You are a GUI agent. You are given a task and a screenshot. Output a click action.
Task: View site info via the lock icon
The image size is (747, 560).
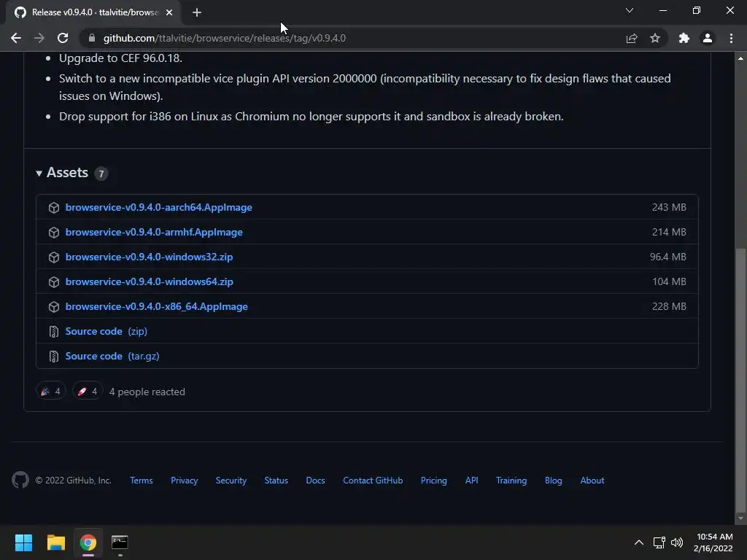click(x=92, y=38)
